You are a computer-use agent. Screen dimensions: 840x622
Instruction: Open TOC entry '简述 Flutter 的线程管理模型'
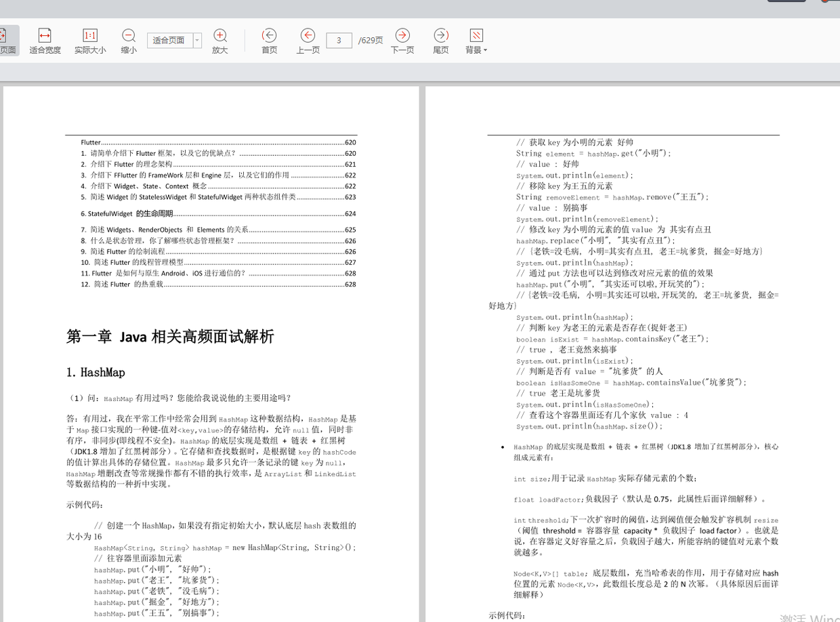(x=218, y=262)
